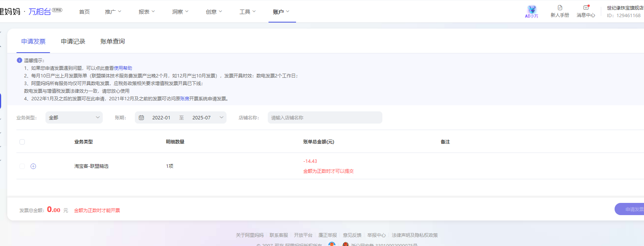Tick the checkbox for 淘宝客-联盟精选 row
Viewport: 644px width, 246px height.
click(22, 166)
